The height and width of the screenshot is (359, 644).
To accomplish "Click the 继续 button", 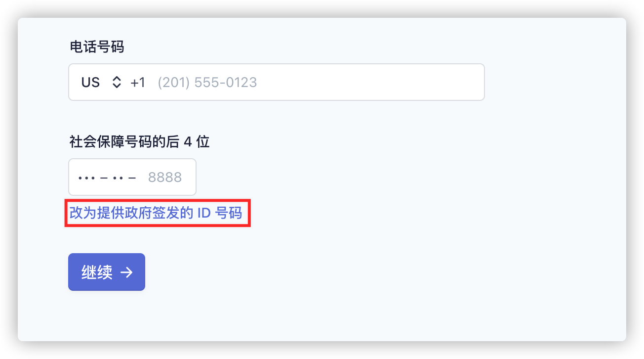I will 107,272.
